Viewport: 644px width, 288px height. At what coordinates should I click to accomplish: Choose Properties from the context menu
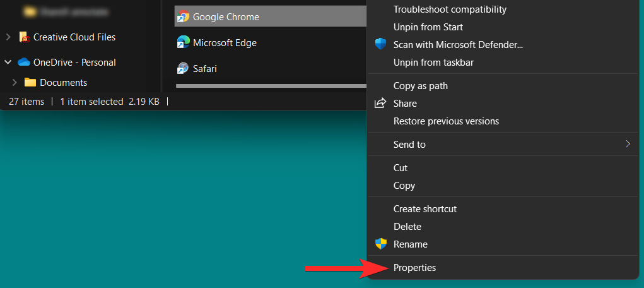[x=414, y=268]
